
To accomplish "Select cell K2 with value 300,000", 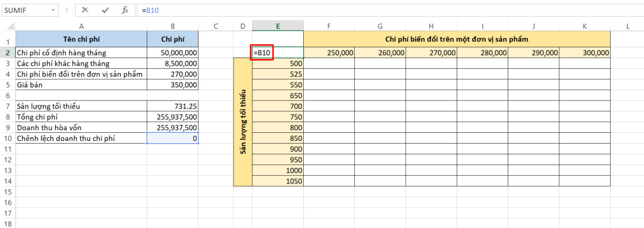I will tap(584, 53).
